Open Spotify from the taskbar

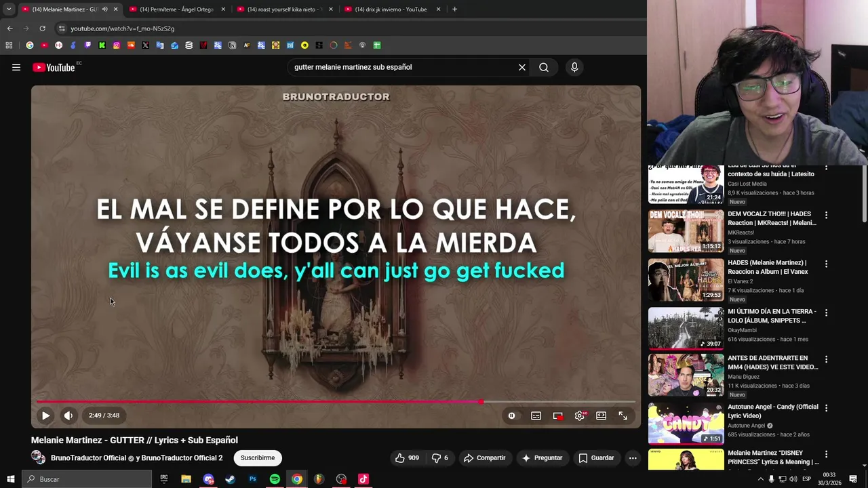tap(275, 479)
